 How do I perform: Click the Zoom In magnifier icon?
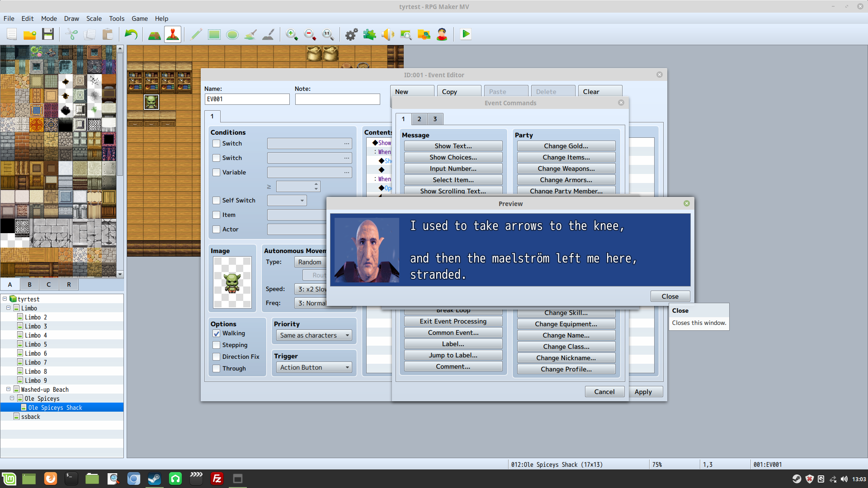point(292,34)
